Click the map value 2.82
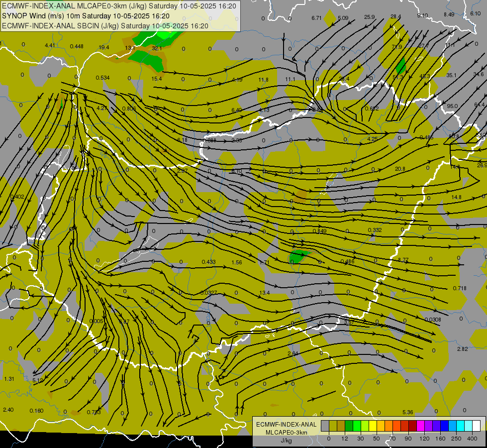 point(463,349)
